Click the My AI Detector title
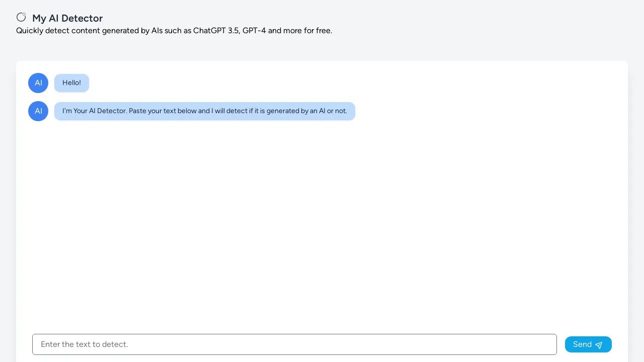 [67, 18]
